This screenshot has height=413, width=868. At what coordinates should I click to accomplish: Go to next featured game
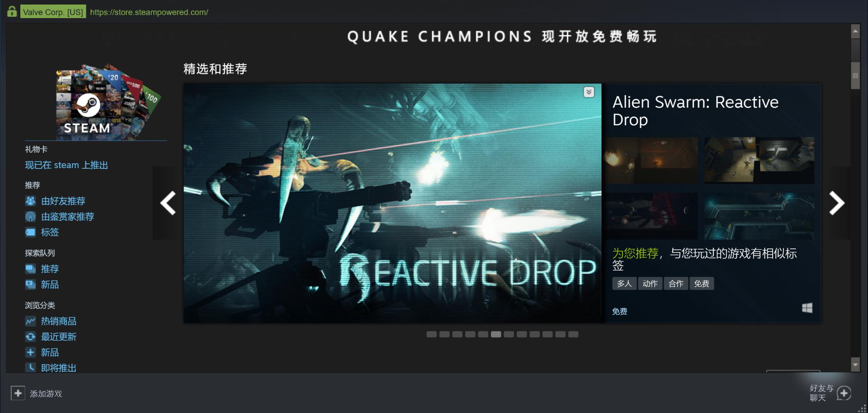click(x=837, y=203)
